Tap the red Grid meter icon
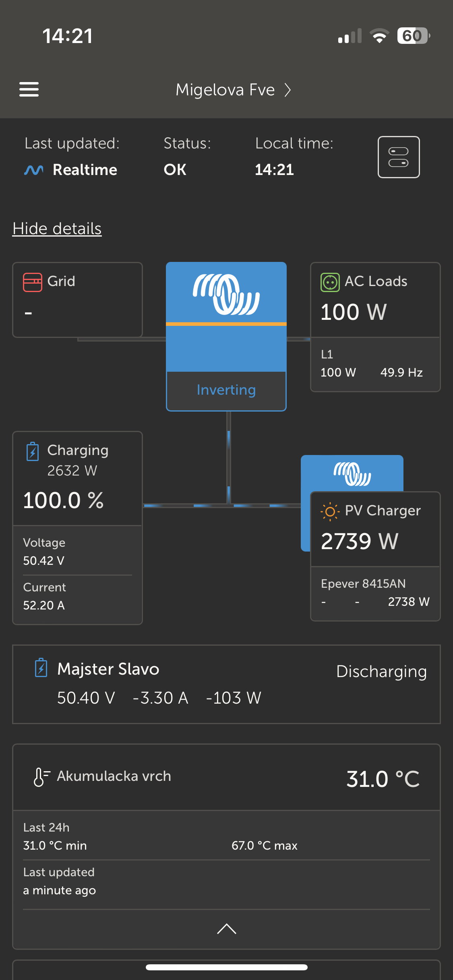The width and height of the screenshot is (453, 980). tap(33, 282)
